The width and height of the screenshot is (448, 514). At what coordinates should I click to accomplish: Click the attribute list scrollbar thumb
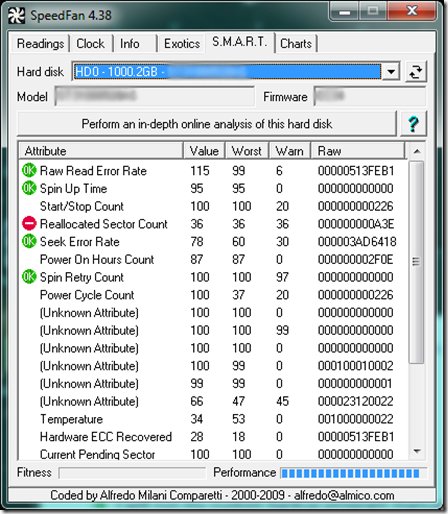[416, 262]
